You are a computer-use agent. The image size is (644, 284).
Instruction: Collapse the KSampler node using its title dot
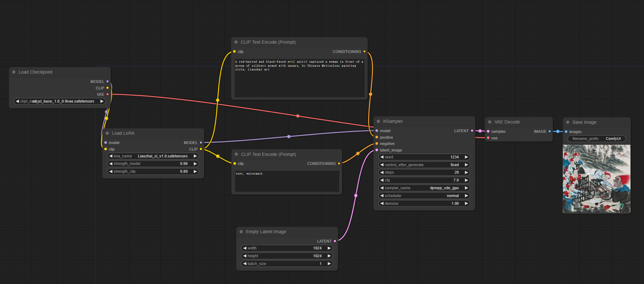pyautogui.click(x=379, y=121)
